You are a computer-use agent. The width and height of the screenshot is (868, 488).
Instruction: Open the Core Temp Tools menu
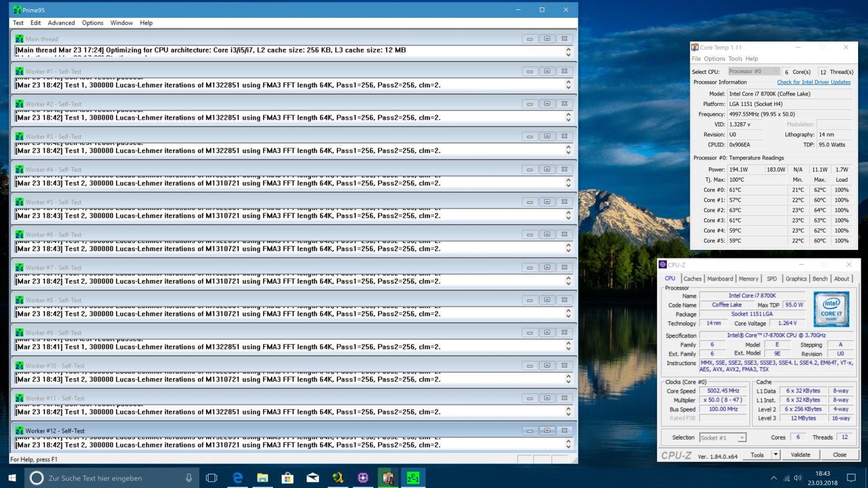pyautogui.click(x=735, y=59)
